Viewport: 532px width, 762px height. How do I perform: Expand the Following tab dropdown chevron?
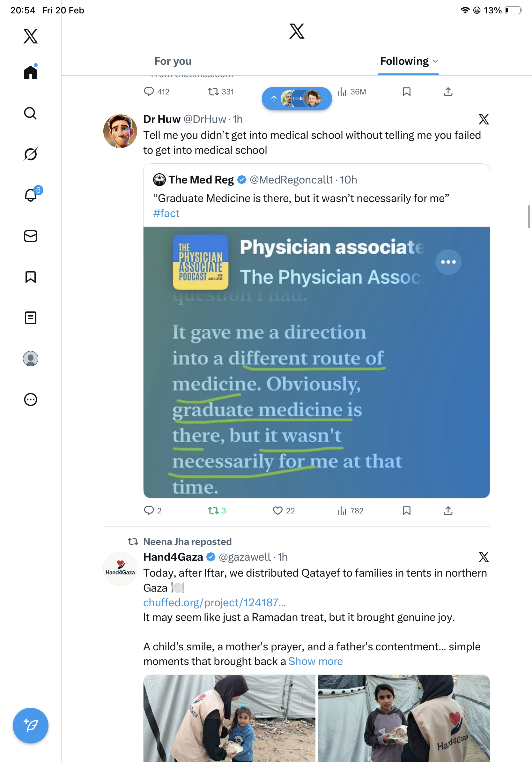436,61
